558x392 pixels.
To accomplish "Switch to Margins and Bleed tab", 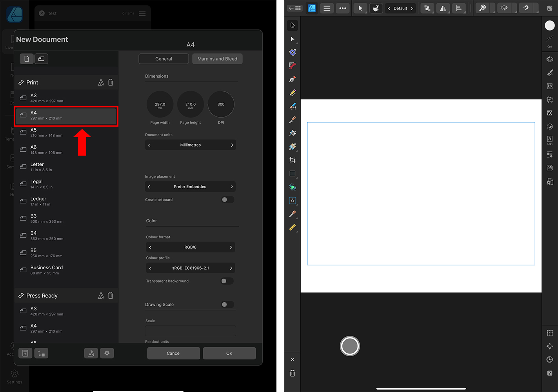I will (217, 59).
